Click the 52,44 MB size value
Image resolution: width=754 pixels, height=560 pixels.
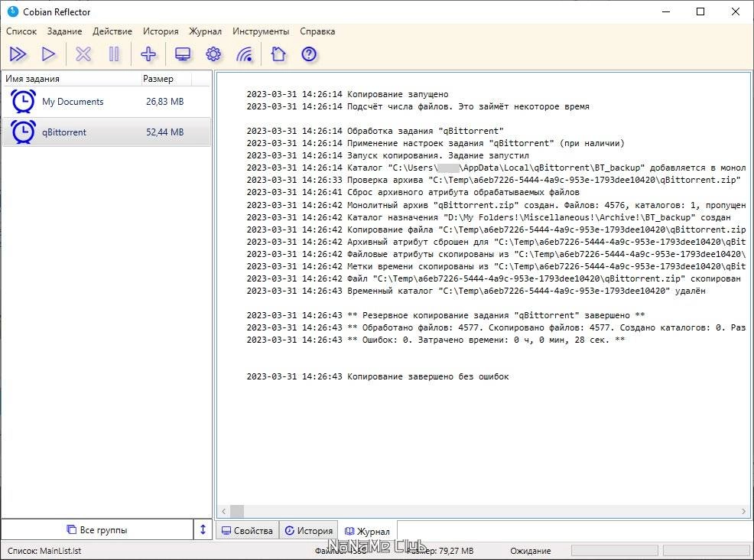coord(165,132)
